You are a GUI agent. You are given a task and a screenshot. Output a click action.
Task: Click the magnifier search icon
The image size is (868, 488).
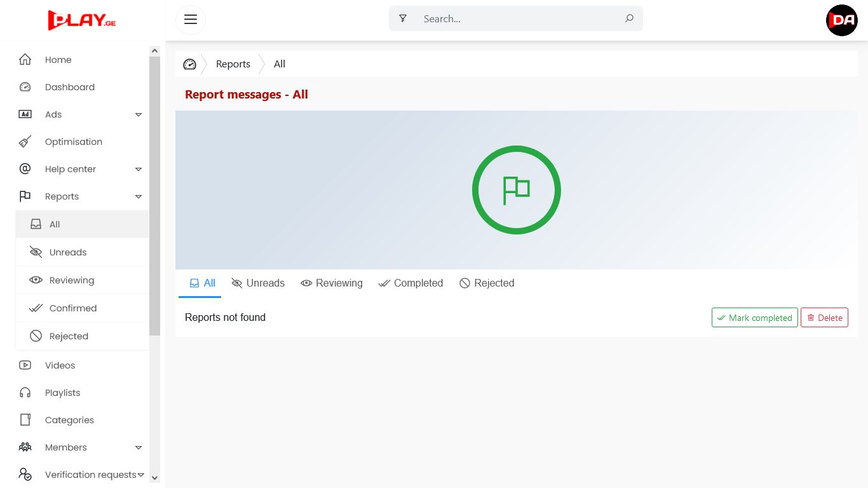(629, 19)
